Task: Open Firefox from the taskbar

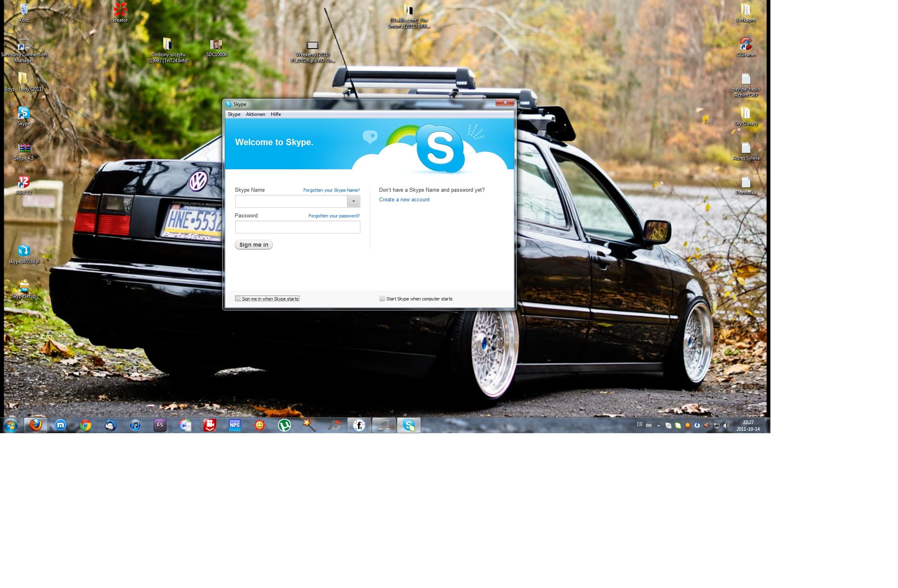Action: (36, 425)
